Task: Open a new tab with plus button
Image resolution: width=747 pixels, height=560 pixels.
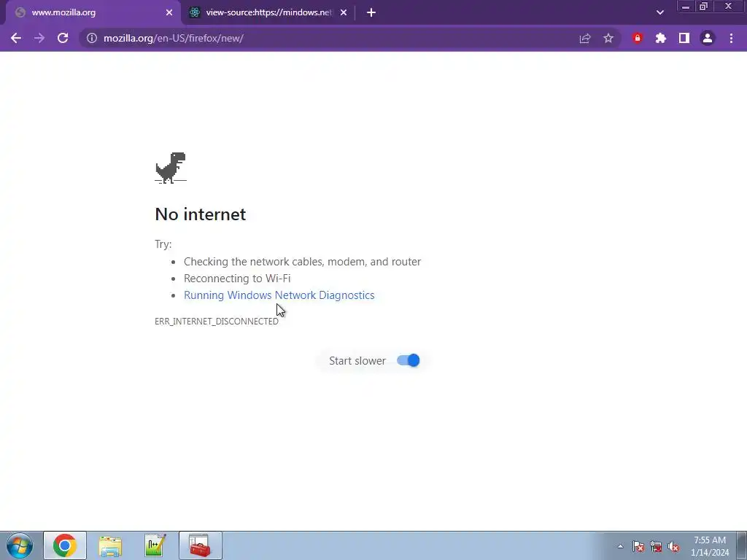Action: click(371, 13)
